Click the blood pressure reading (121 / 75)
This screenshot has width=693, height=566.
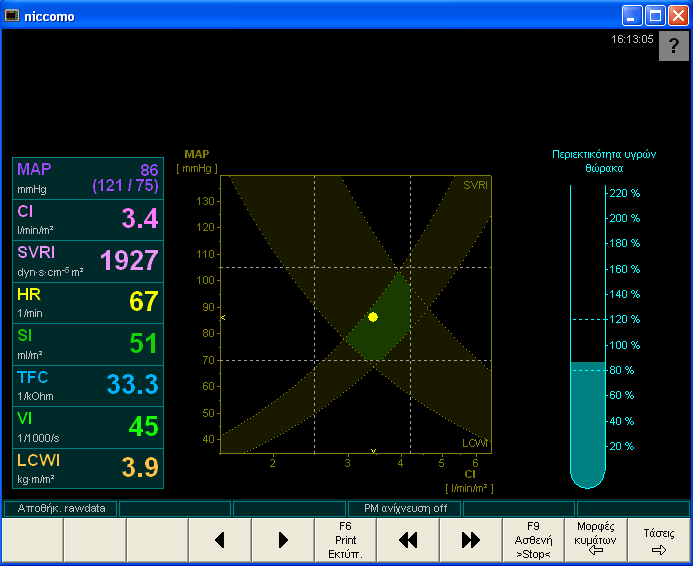tap(126, 186)
